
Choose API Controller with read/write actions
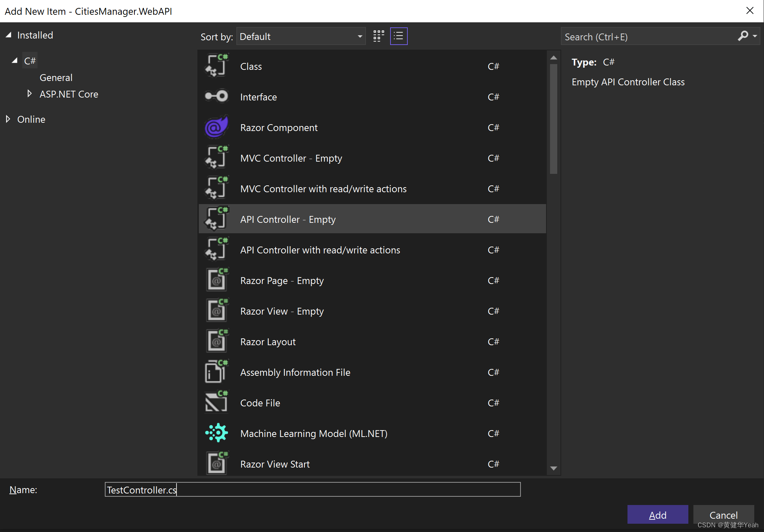tap(320, 250)
